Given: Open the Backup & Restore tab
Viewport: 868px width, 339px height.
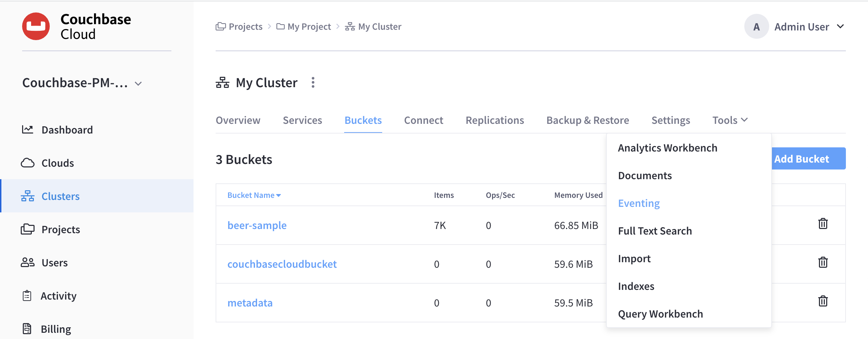Looking at the screenshot, I should coord(587,120).
